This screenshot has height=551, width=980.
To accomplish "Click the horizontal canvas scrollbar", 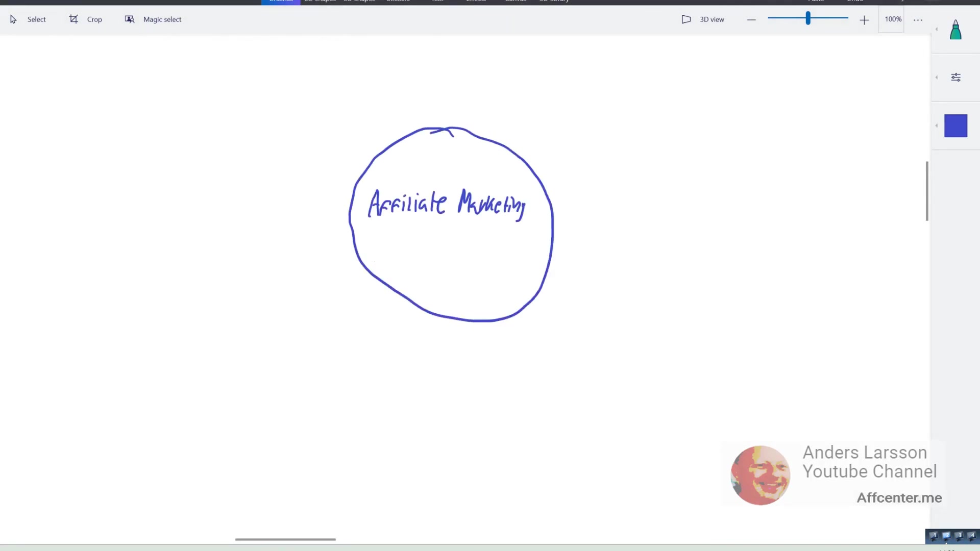I will tap(285, 539).
